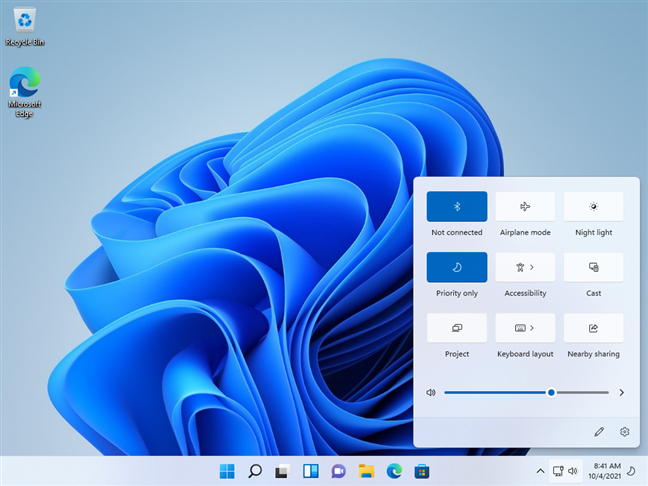Screen dimensions: 648x486
Task: Open all settings with the gear icon
Action: pos(624,432)
